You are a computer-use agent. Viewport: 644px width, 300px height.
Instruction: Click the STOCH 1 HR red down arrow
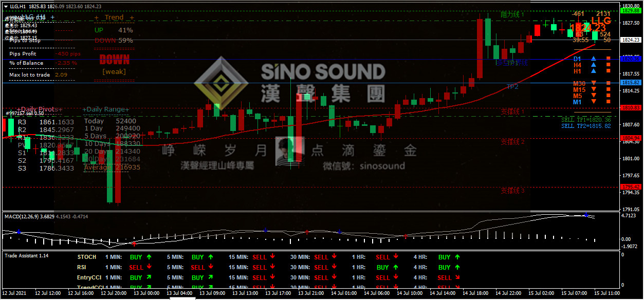[x=396, y=257]
